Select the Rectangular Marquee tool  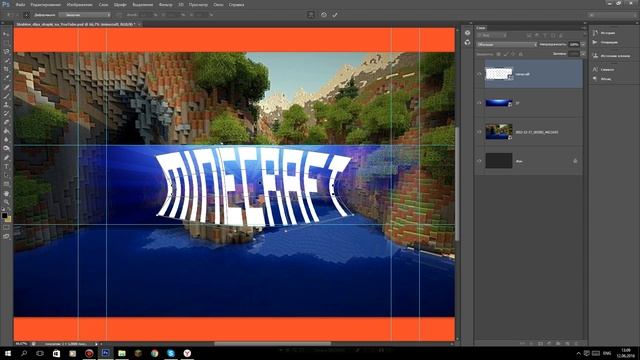6,43
